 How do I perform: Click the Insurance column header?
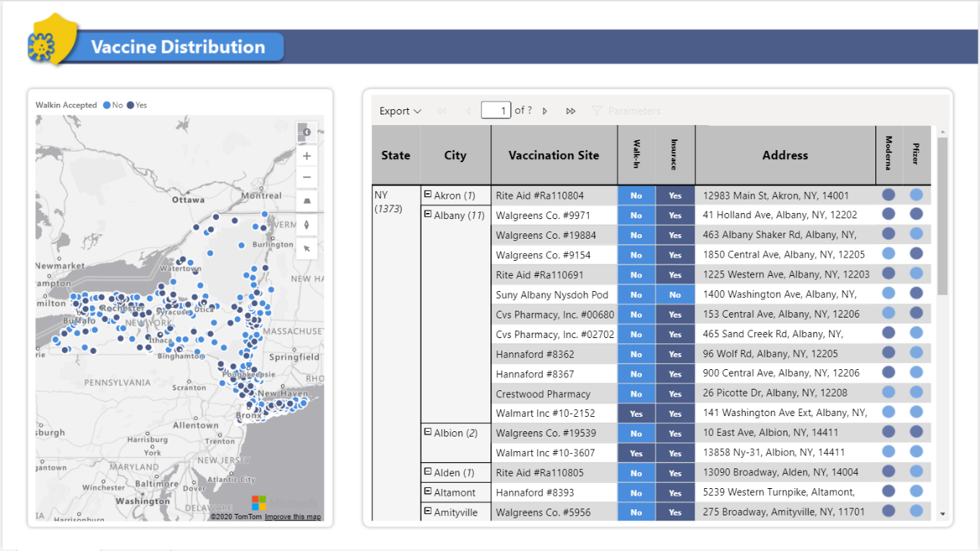675,155
